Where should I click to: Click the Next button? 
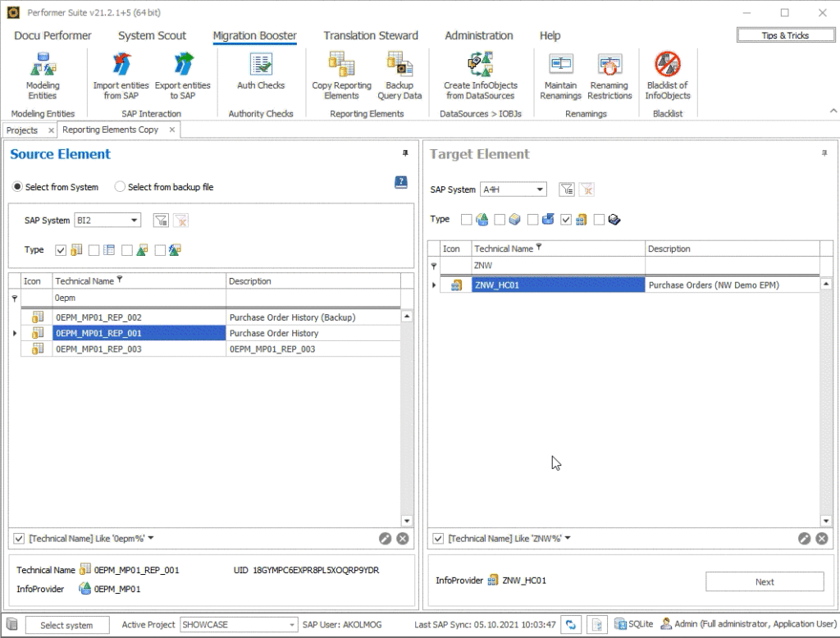coord(765,581)
